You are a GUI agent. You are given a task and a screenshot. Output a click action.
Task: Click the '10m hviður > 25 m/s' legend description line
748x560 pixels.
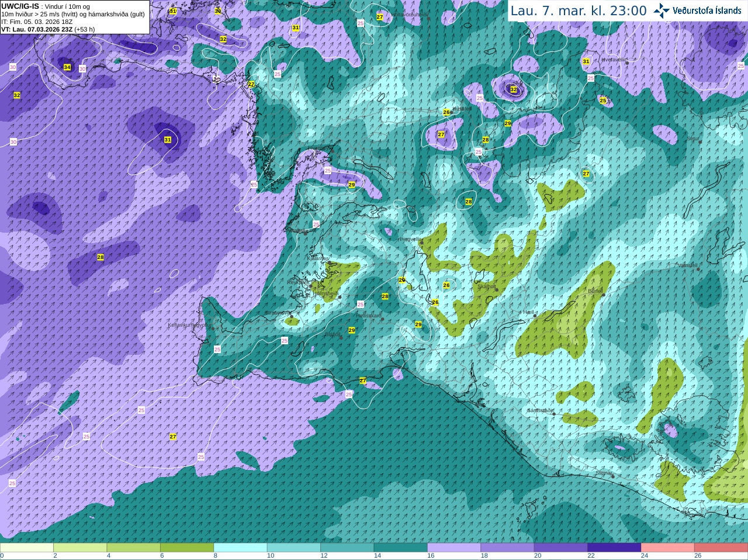point(73,14)
